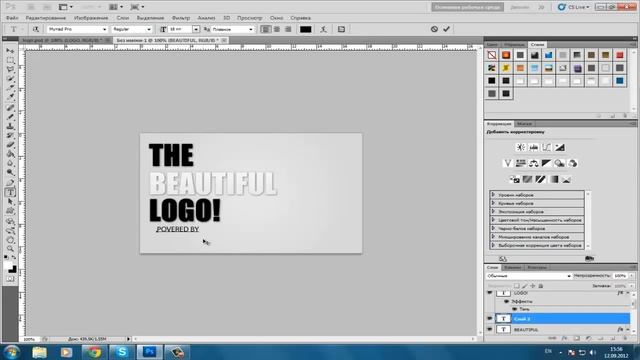Select the BEAUTIFUL text layer
The image size is (640, 360).
click(562, 329)
